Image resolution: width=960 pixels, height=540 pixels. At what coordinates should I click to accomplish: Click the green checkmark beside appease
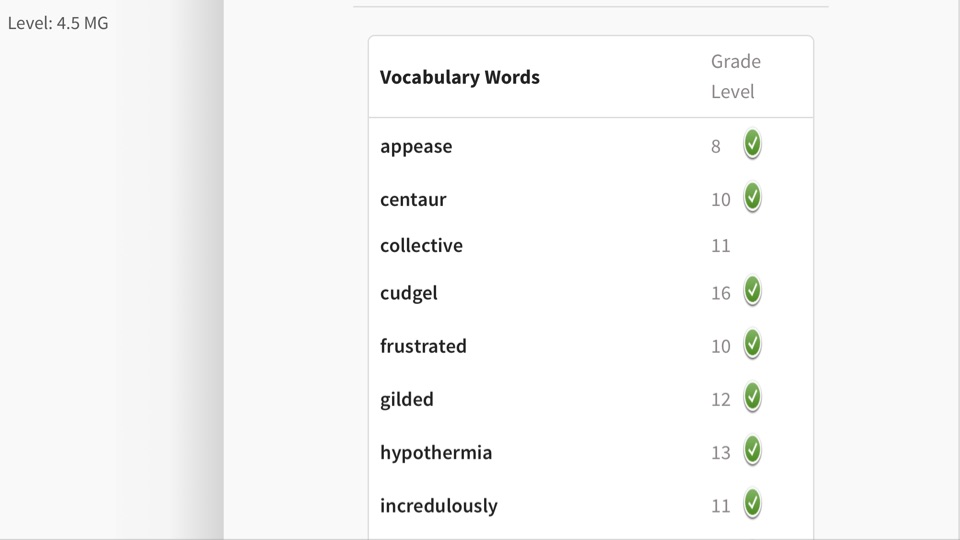(752, 144)
